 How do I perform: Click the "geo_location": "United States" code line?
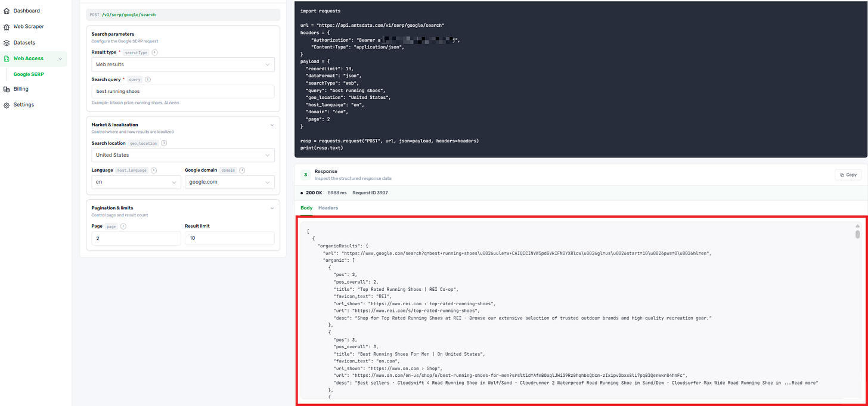(348, 97)
